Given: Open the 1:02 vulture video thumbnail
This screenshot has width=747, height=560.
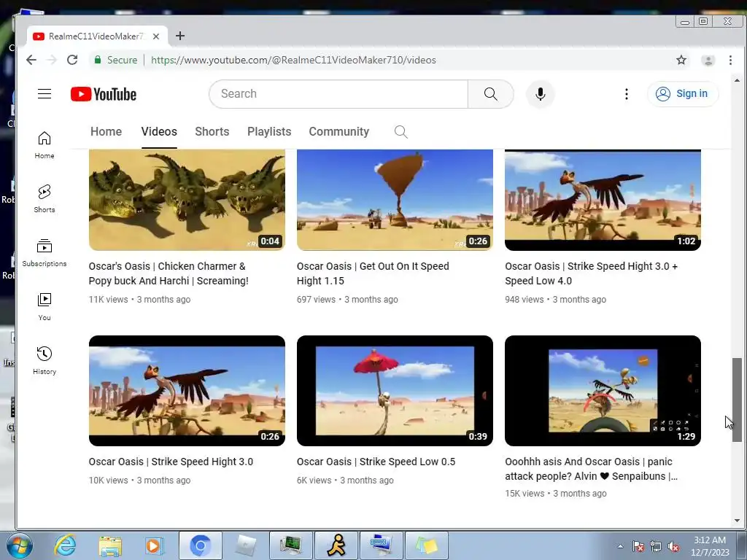Looking at the screenshot, I should pos(603,200).
